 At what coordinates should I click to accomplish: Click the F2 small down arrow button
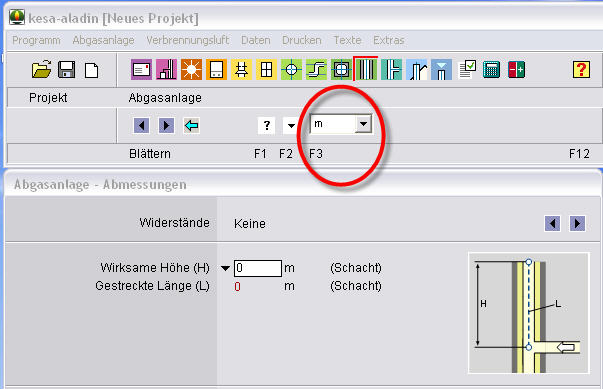[x=291, y=126]
